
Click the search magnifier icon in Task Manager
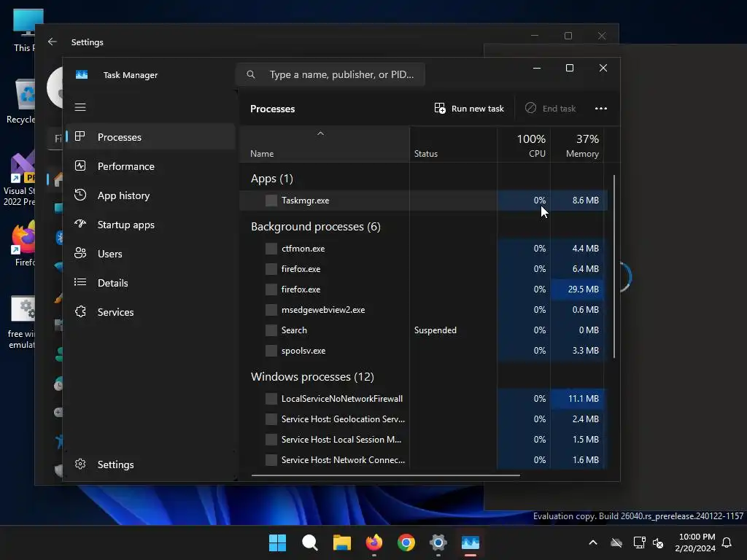tap(251, 74)
